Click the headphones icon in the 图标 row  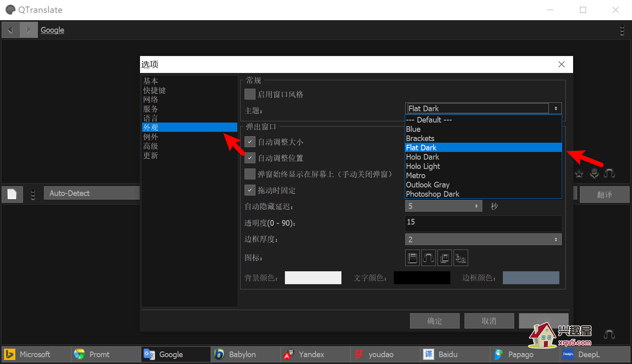pos(428,258)
